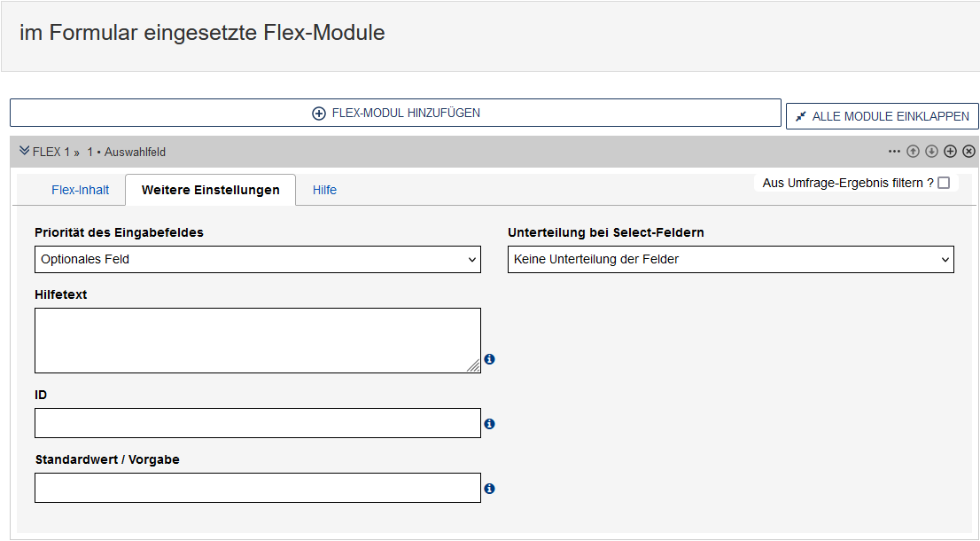
Task: Expand the Unterteilung bei Select-Feldern dropdown
Action: coord(730,260)
